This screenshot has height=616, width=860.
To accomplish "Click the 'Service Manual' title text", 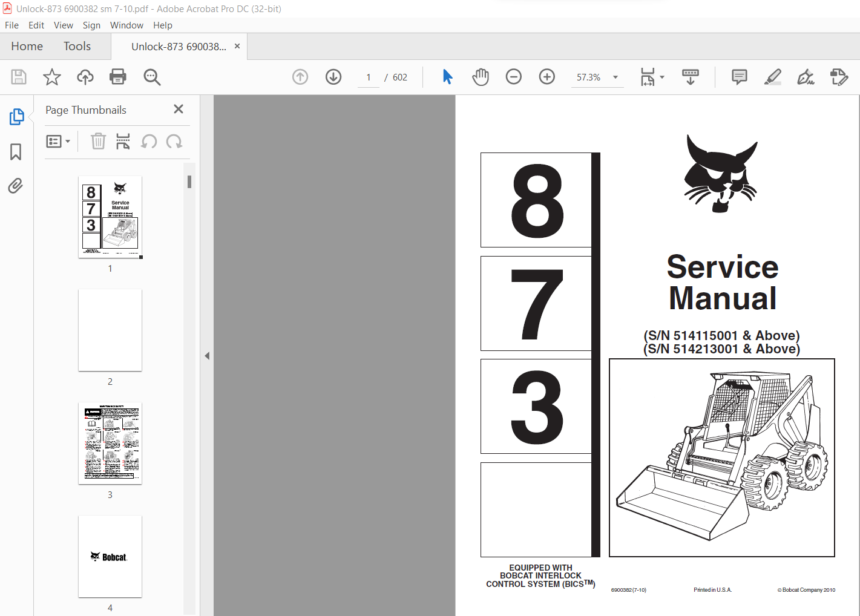I will click(723, 283).
